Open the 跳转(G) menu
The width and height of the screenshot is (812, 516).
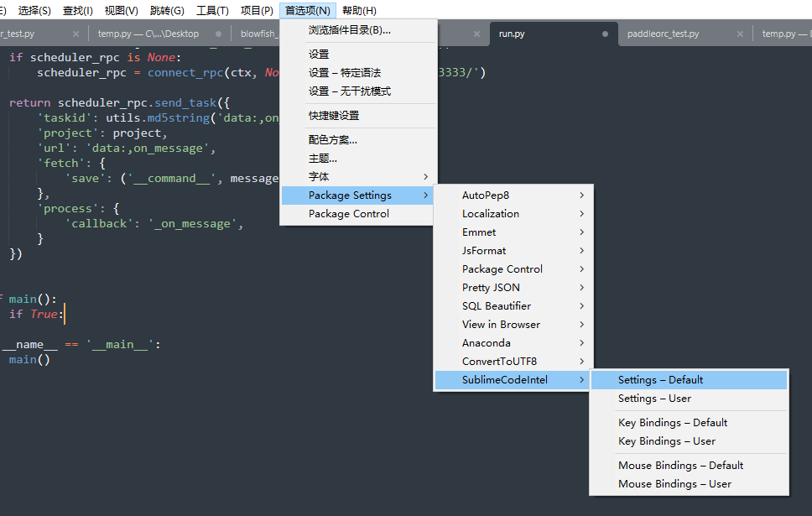(167, 10)
